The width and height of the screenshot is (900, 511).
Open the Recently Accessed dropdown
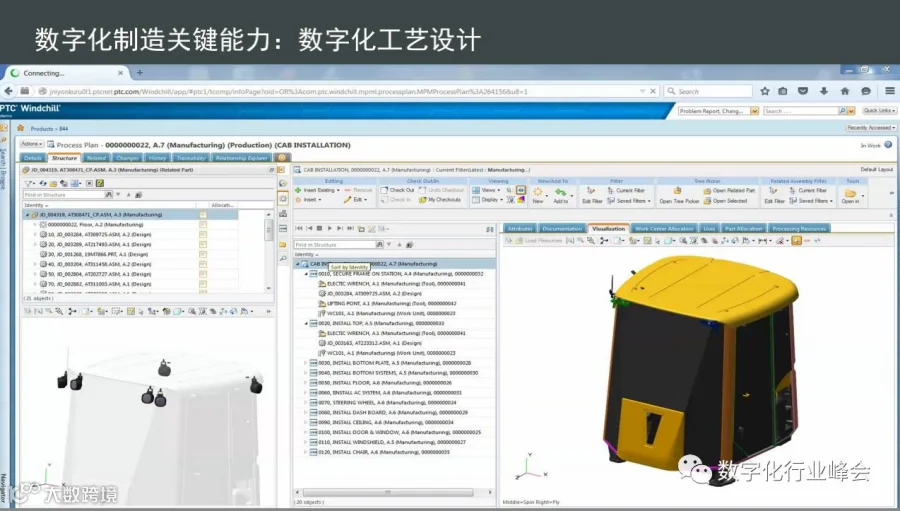(871, 128)
